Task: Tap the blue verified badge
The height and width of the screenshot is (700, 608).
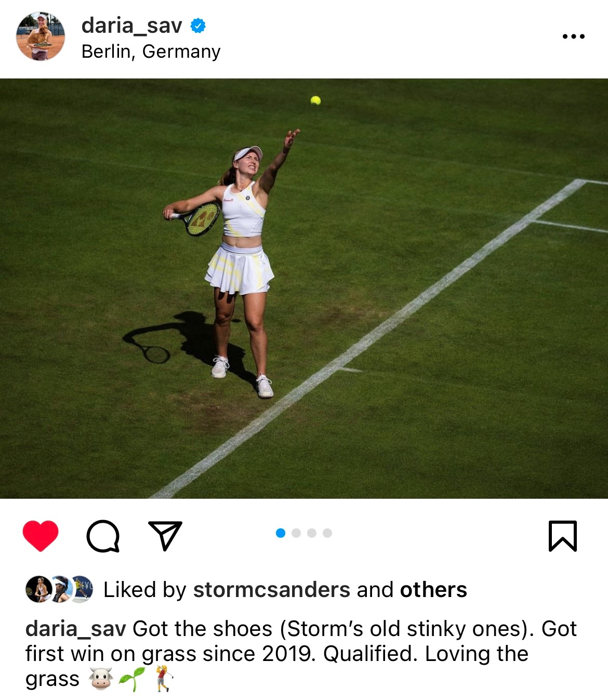Action: [198, 25]
